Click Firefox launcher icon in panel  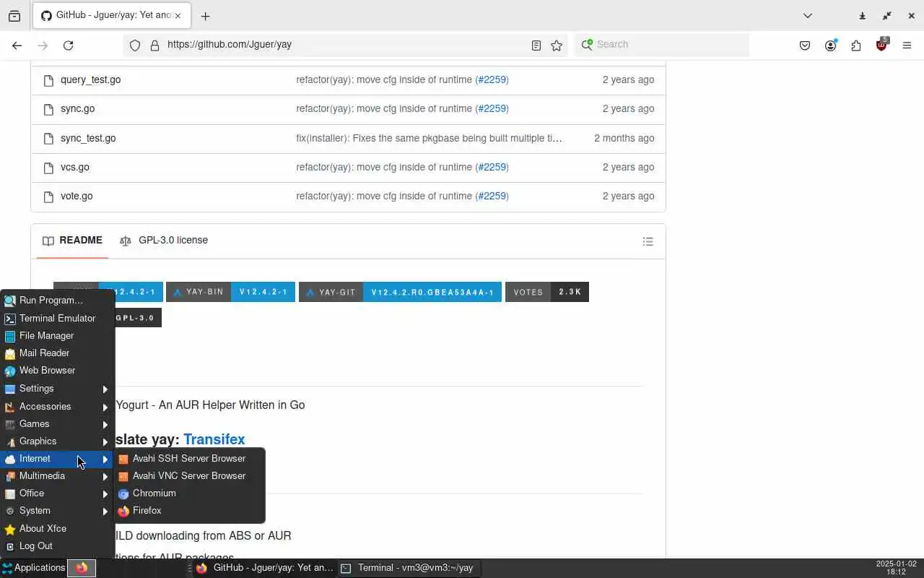click(x=82, y=568)
